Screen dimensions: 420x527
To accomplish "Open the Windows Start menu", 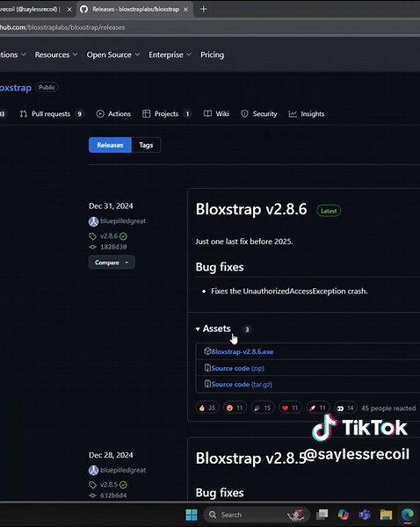I will (x=192, y=515).
